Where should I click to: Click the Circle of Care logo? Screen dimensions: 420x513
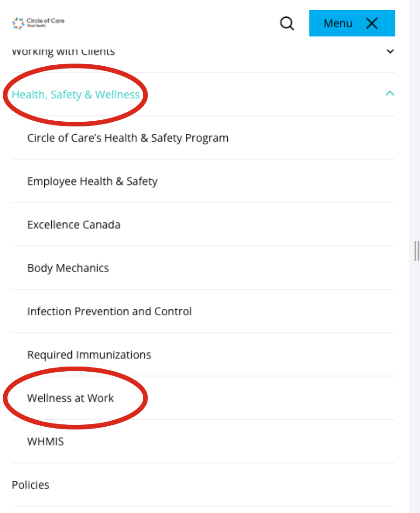tap(38, 23)
